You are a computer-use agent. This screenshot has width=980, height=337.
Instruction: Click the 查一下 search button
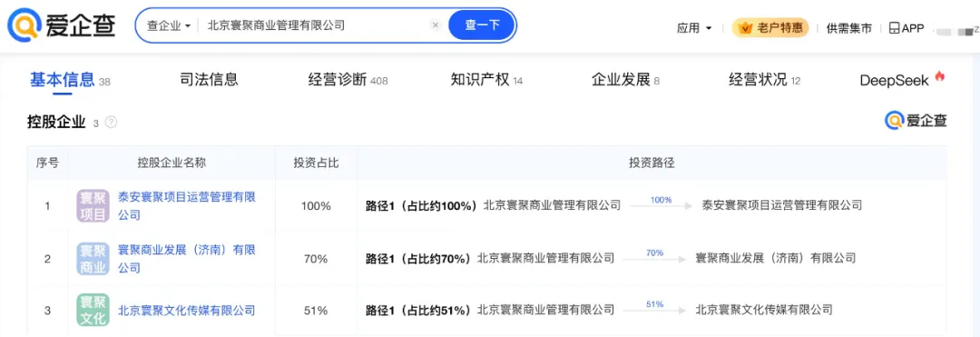[x=482, y=25]
